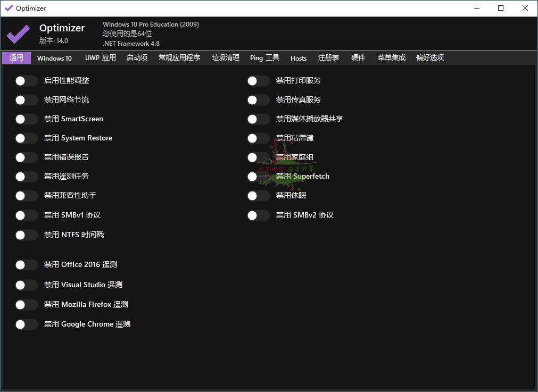This screenshot has width=538, height=392.
Task: Enable 禁用休眠 toggle
Action: pyautogui.click(x=258, y=196)
